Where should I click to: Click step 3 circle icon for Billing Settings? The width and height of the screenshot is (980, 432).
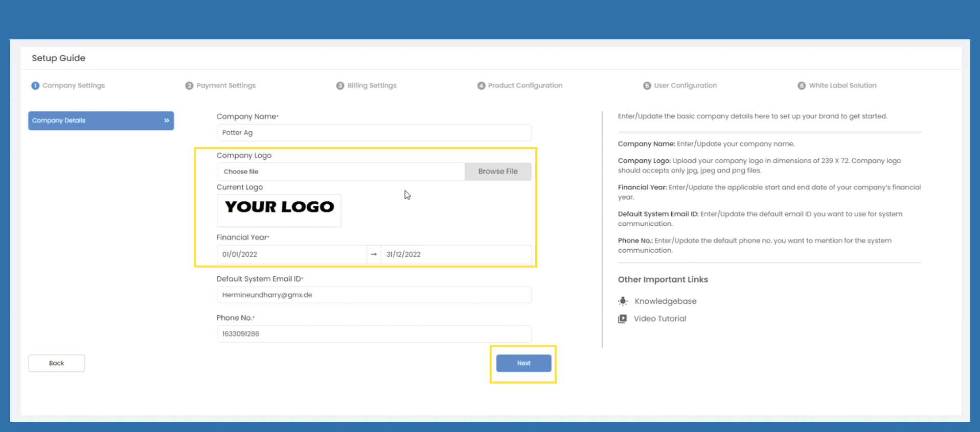point(340,86)
